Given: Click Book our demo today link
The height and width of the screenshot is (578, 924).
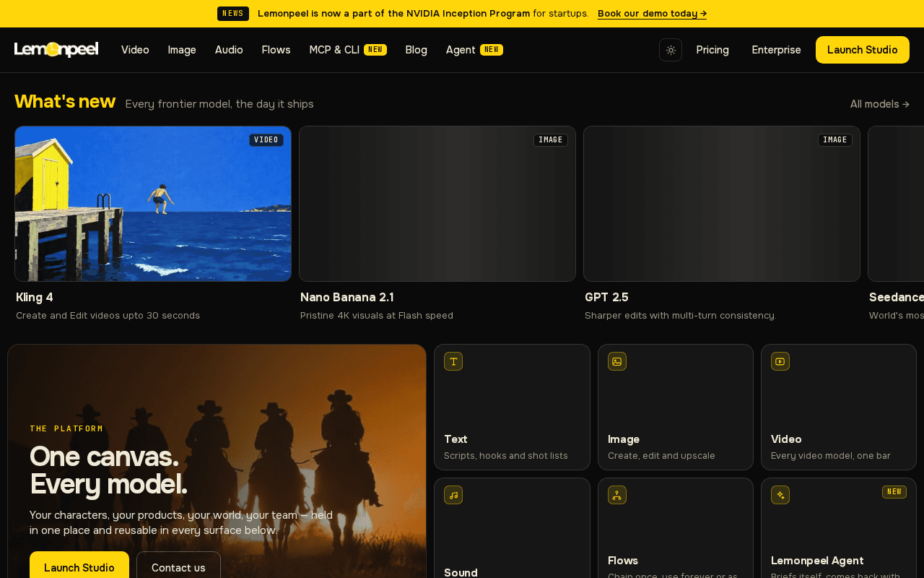Looking at the screenshot, I should tap(653, 13).
